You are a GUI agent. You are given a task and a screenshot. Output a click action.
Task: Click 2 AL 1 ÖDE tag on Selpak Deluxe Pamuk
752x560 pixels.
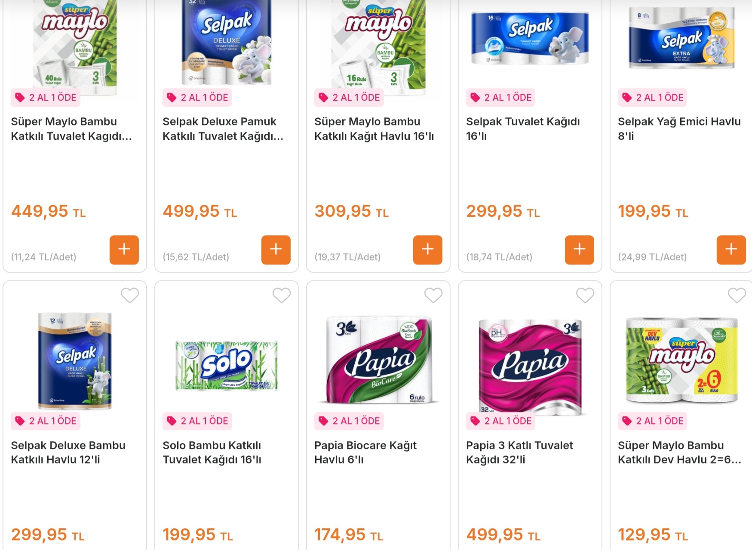point(197,98)
